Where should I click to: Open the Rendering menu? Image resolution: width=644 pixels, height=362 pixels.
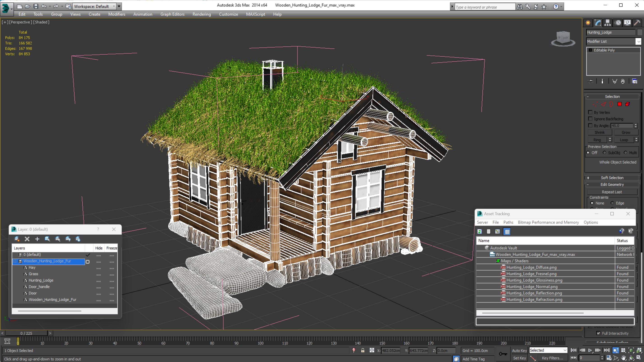[202, 14]
